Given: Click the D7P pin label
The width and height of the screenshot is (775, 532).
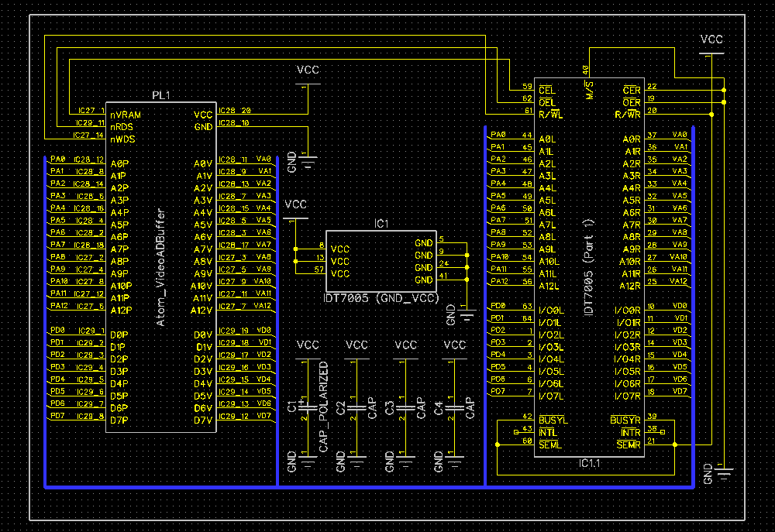Looking at the screenshot, I should [x=119, y=420].
